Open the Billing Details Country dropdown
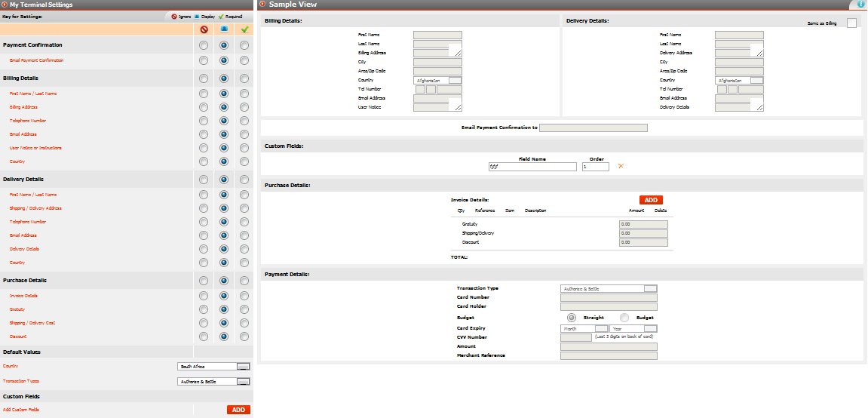The image size is (868, 418). tap(437, 80)
